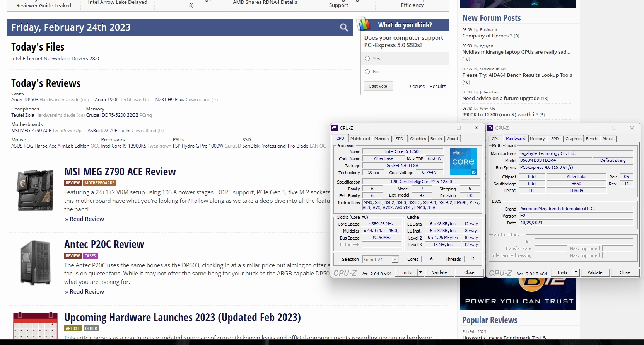
Task: Click Tools button in left CPU-Z window
Action: pyautogui.click(x=407, y=272)
